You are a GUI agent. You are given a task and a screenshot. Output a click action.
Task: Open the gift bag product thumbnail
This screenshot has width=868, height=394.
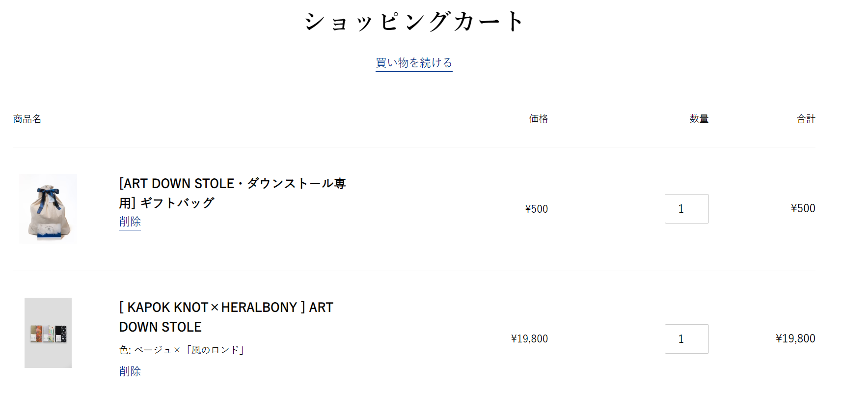pos(48,209)
